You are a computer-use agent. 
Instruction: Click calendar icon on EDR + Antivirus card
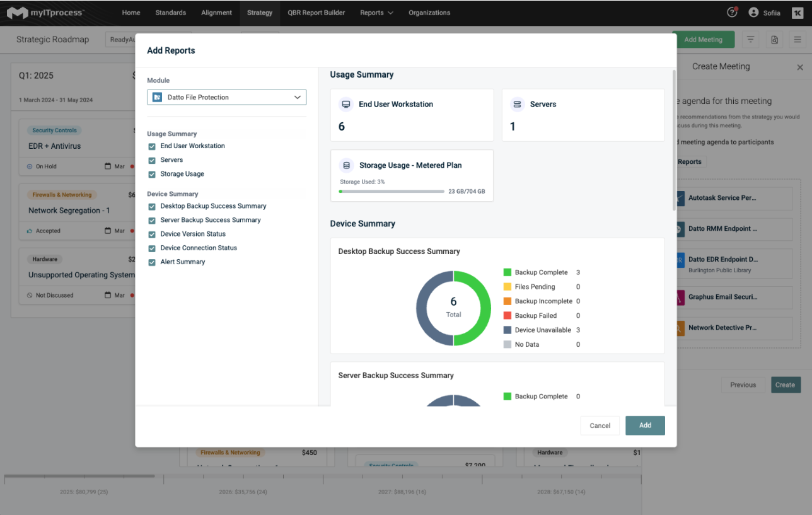pyautogui.click(x=108, y=166)
